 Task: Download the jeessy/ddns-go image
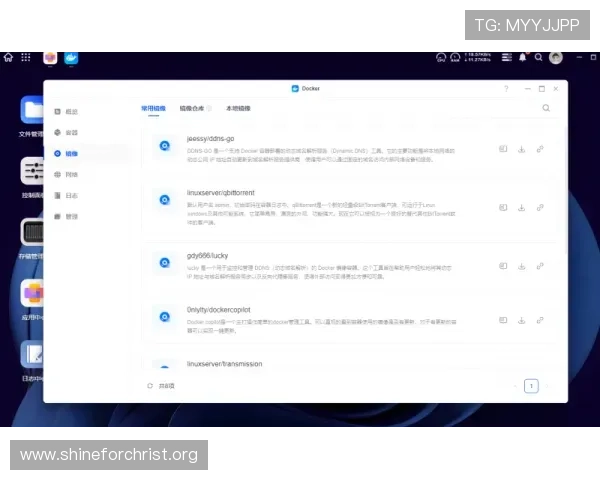522,149
